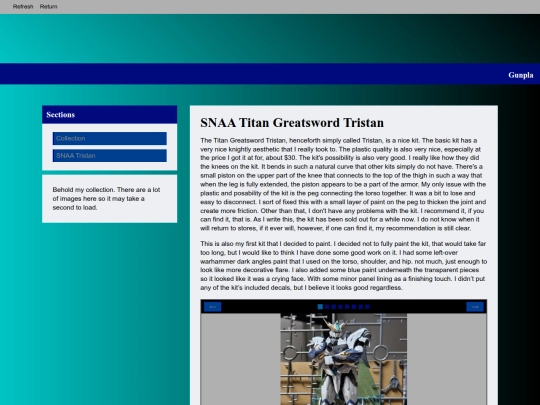
Task: Select the eighth (last) gallery indicator dot
Action: tap(367, 307)
